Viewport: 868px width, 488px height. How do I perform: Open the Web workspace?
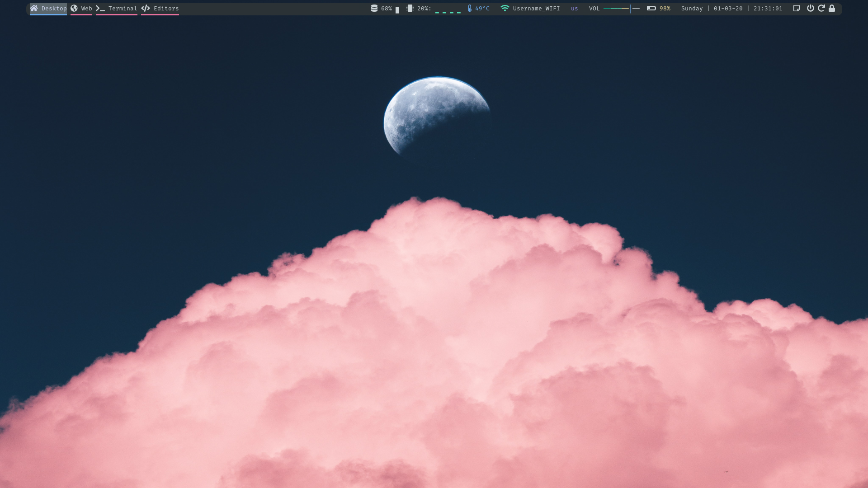tap(86, 9)
